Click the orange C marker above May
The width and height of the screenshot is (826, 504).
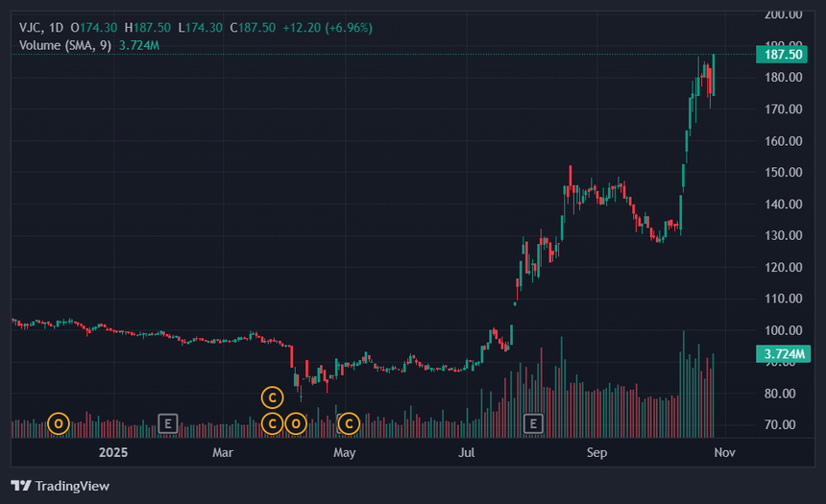coord(349,422)
